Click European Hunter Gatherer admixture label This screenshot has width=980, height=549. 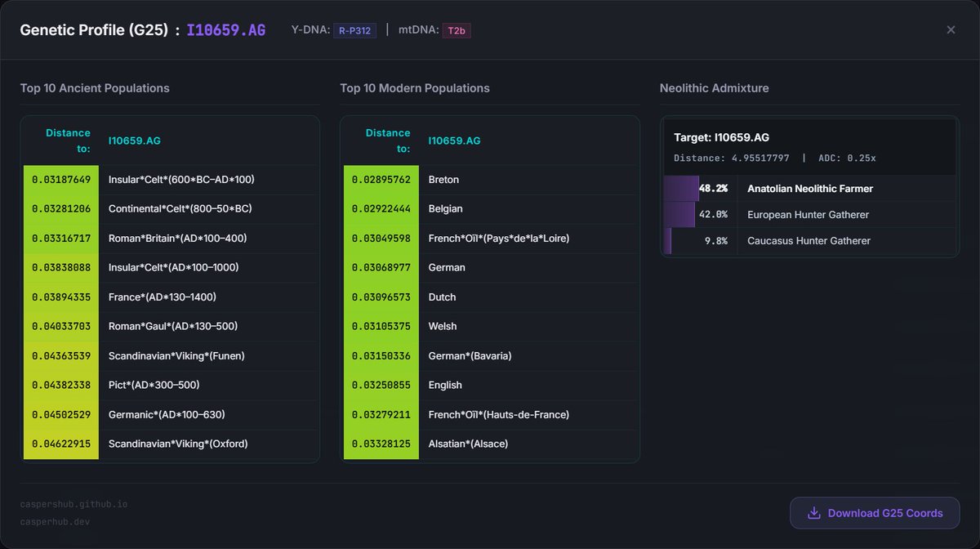[808, 215]
